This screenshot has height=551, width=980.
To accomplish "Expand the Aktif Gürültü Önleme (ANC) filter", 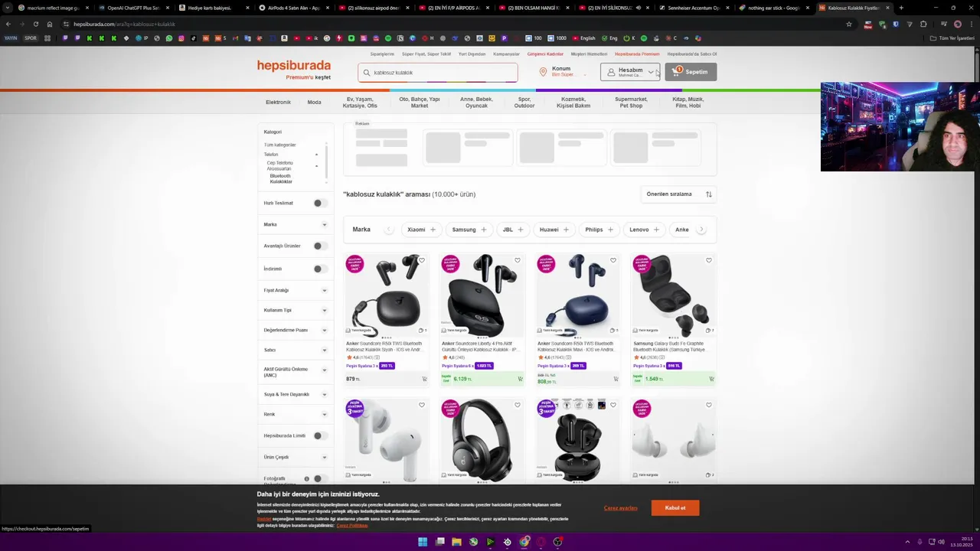I will pos(296,372).
